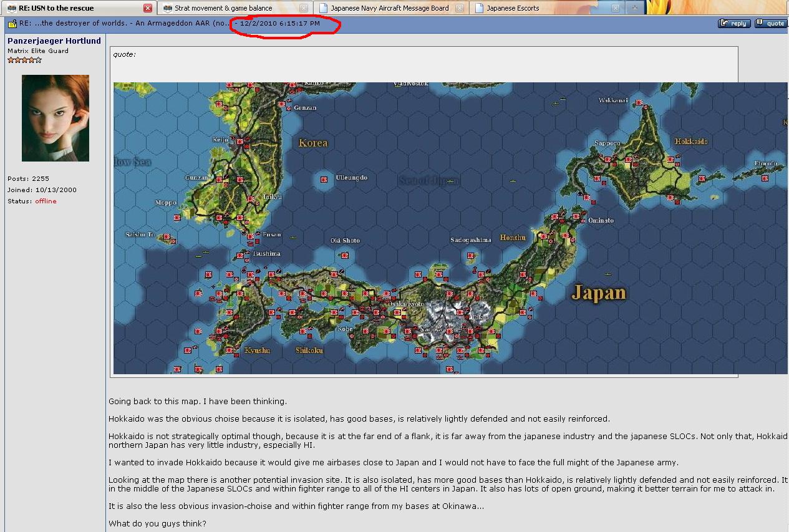This screenshot has width=789, height=532.
Task: Click the 'Honshu' label on the map
Action: [513, 238]
